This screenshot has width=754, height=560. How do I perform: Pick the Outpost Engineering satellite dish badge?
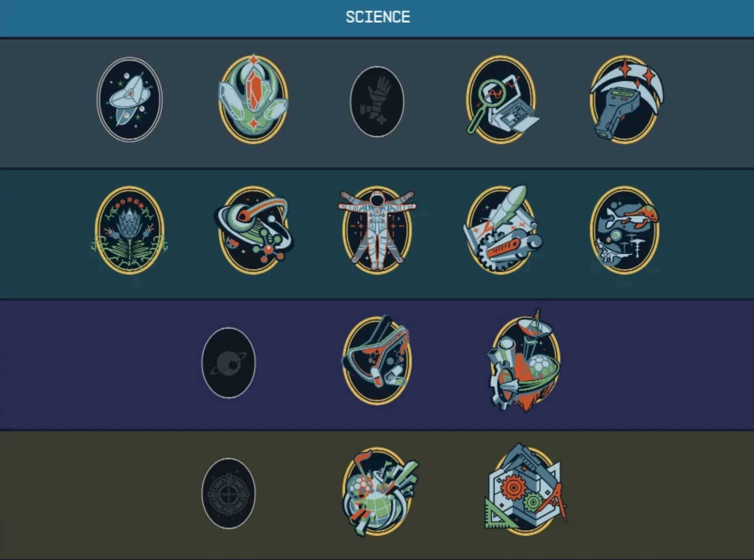coord(524,360)
